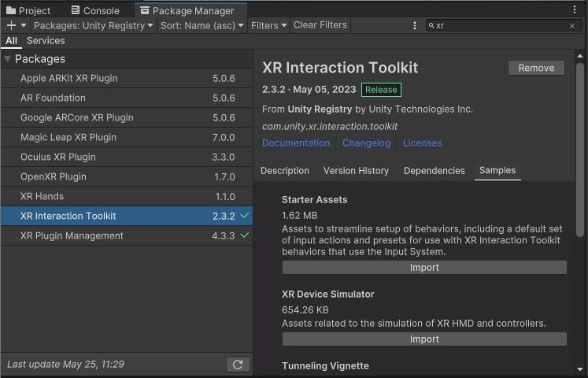Open the Changelog link
This screenshot has height=378, width=588.
pos(366,143)
